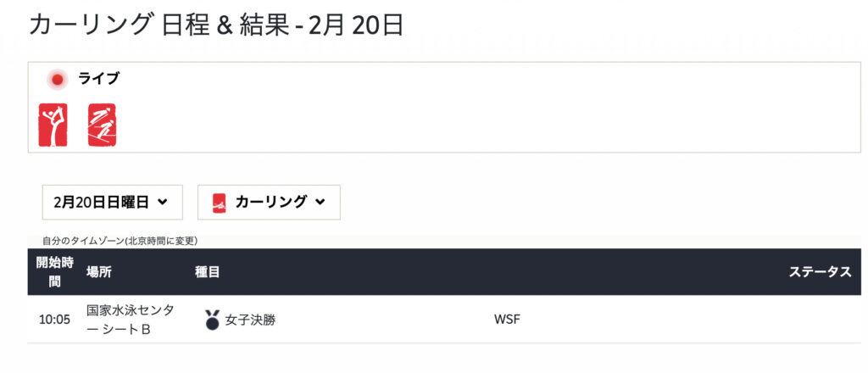Click the 場所 column header

click(98, 272)
